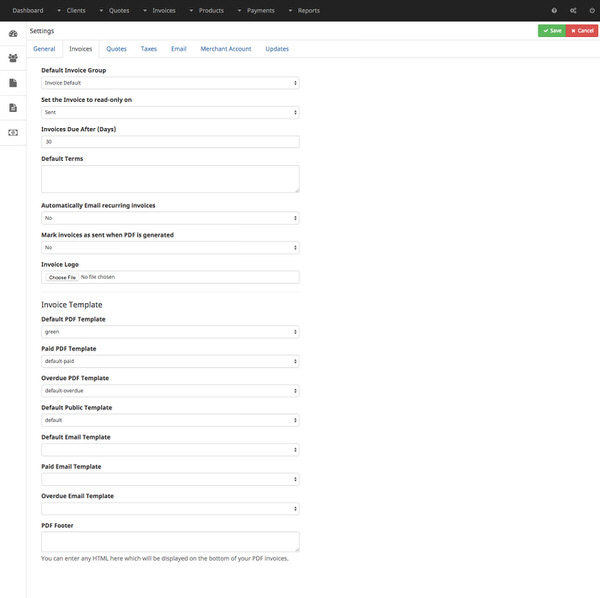Image resolution: width=600 pixels, height=598 pixels.
Task: Open the Invoices dropdown menu
Action: click(160, 11)
